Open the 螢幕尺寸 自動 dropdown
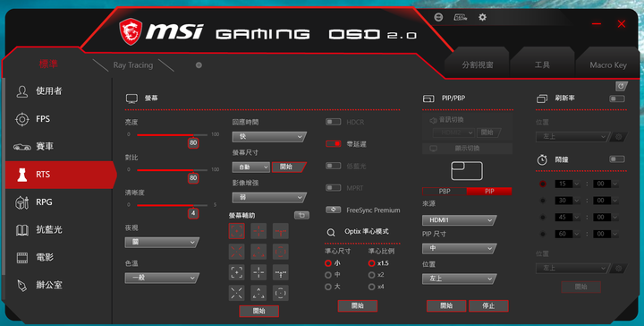 click(251, 167)
